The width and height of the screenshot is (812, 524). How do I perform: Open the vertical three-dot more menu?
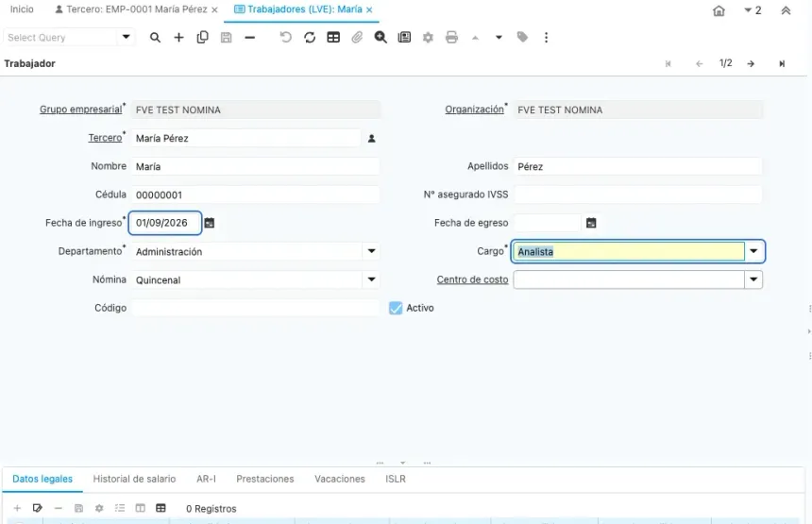546,37
